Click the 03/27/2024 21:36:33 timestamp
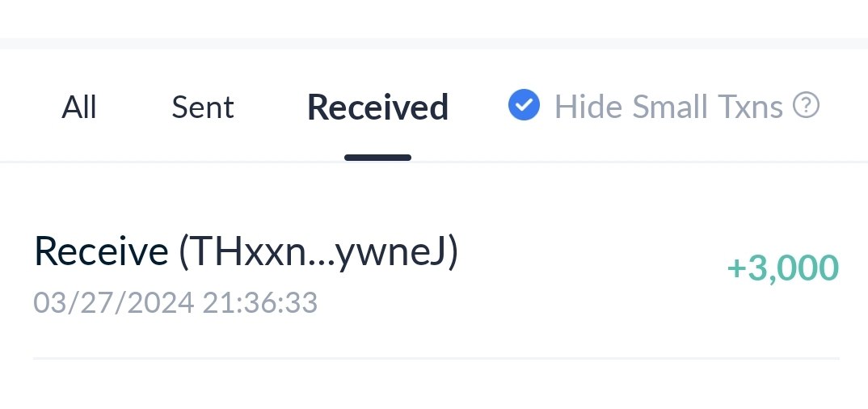Image resolution: width=868 pixels, height=409 pixels. click(175, 303)
